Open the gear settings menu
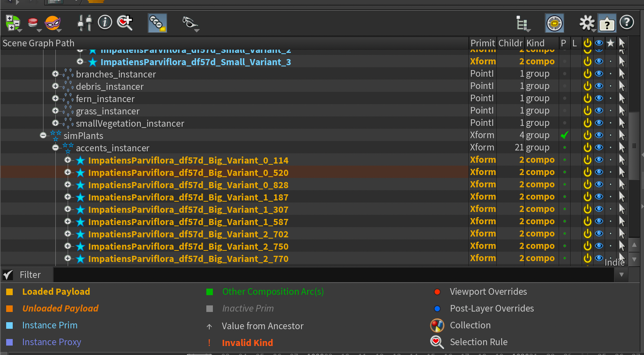This screenshot has width=644, height=355. [587, 23]
